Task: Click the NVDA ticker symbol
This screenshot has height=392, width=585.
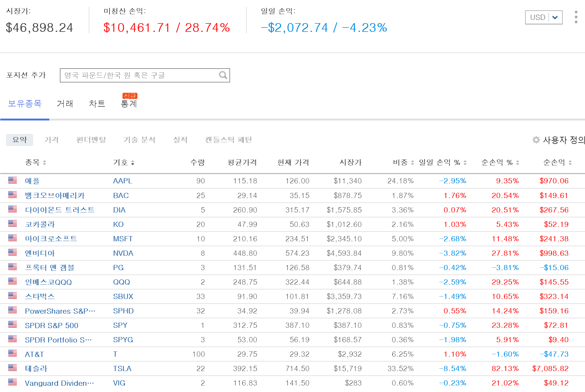Action: pos(123,253)
